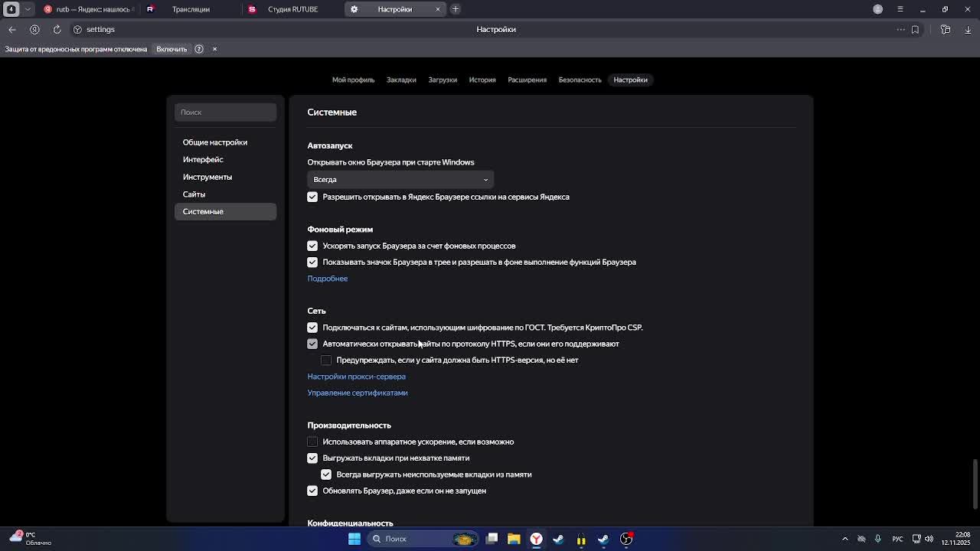
Task: Switch to the "Безопасность" tab
Action: click(580, 80)
